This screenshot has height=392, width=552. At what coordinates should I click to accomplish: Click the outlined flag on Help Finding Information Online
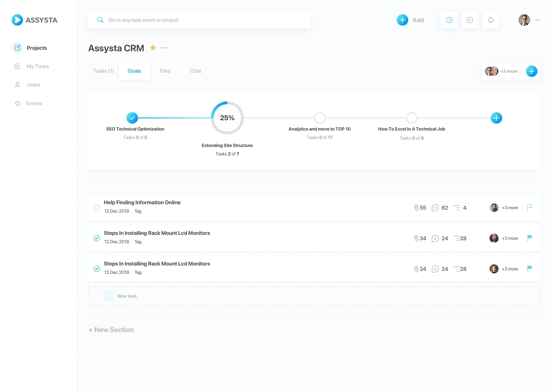[x=530, y=208]
